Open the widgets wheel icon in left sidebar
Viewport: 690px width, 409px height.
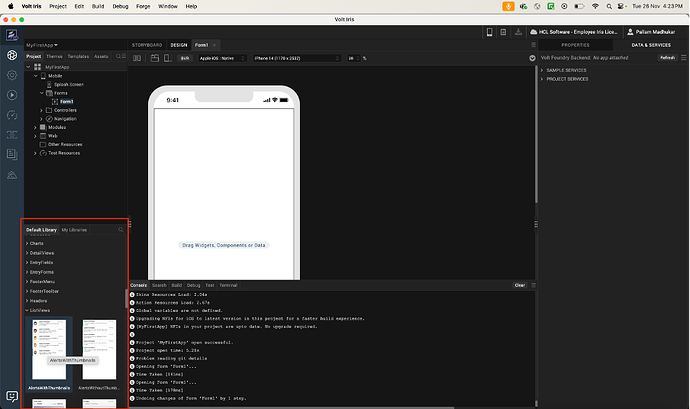point(12,55)
